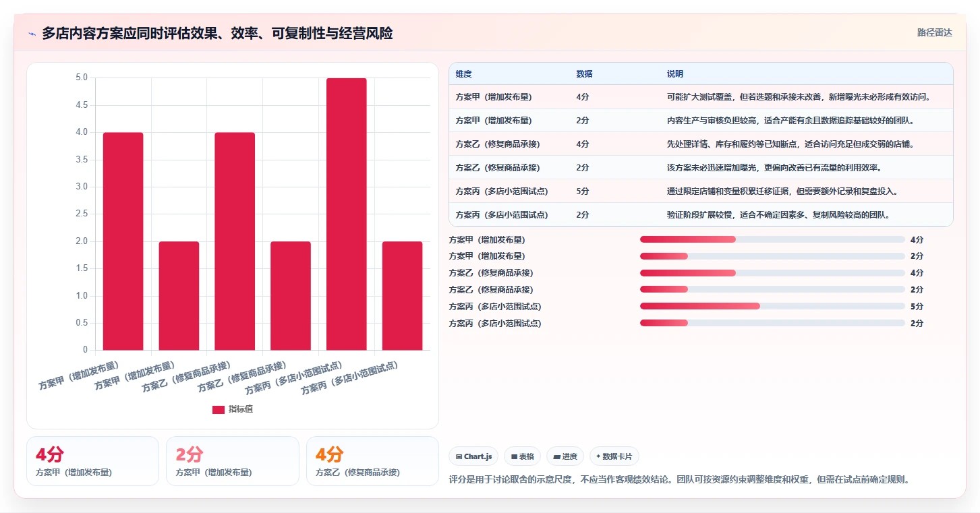
Task: Click the 方案甲 chart bar valued 2
Action: [179, 295]
